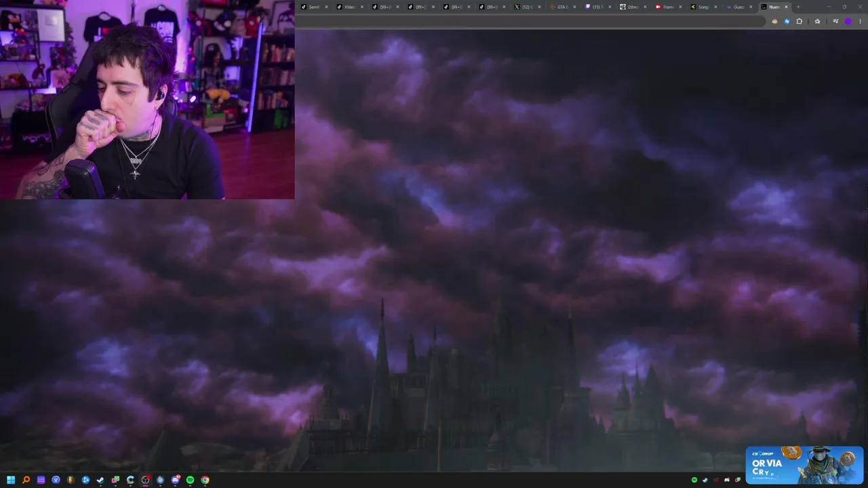
Task: Open the blue play-arrow app in taskbar
Action: click(85, 480)
